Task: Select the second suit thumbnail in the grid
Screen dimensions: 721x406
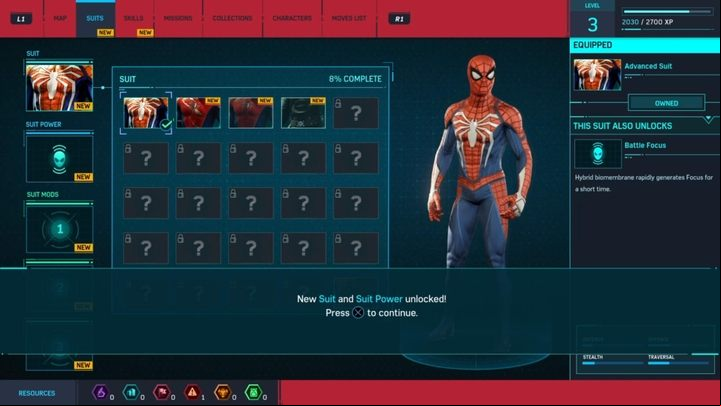Action: [x=198, y=113]
